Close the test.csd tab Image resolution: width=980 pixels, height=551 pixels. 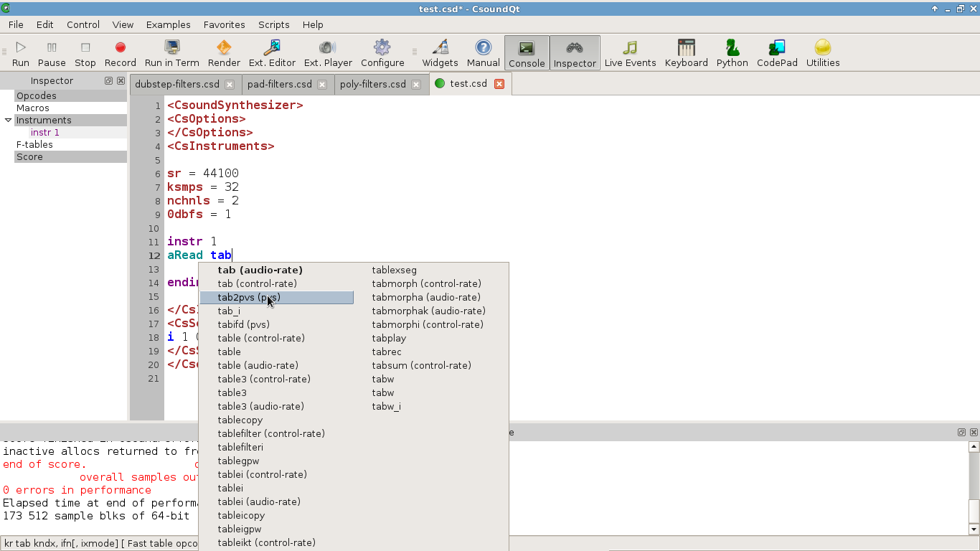coord(499,84)
